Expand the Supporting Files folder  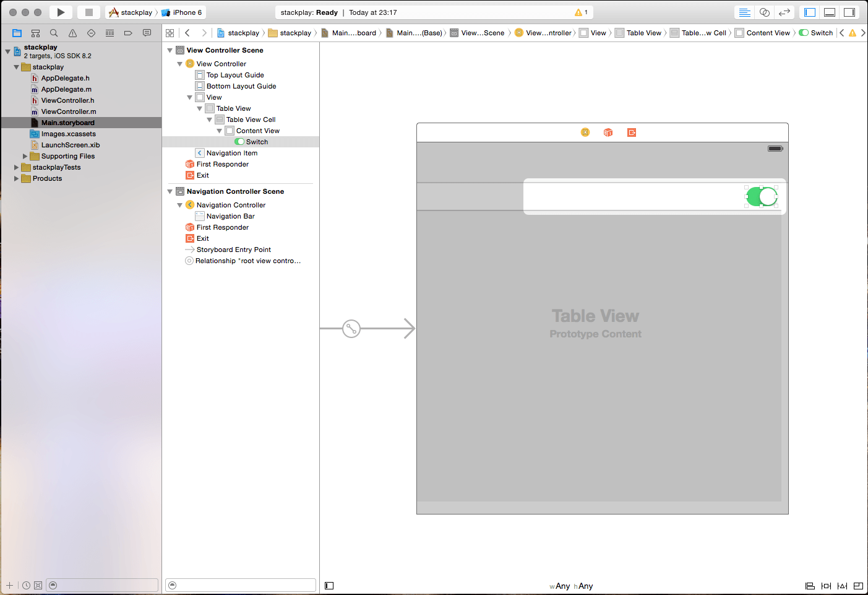[x=25, y=156]
